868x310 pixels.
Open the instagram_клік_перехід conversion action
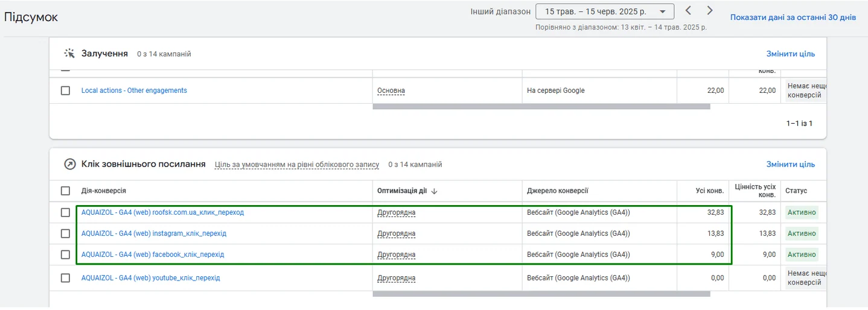[154, 233]
